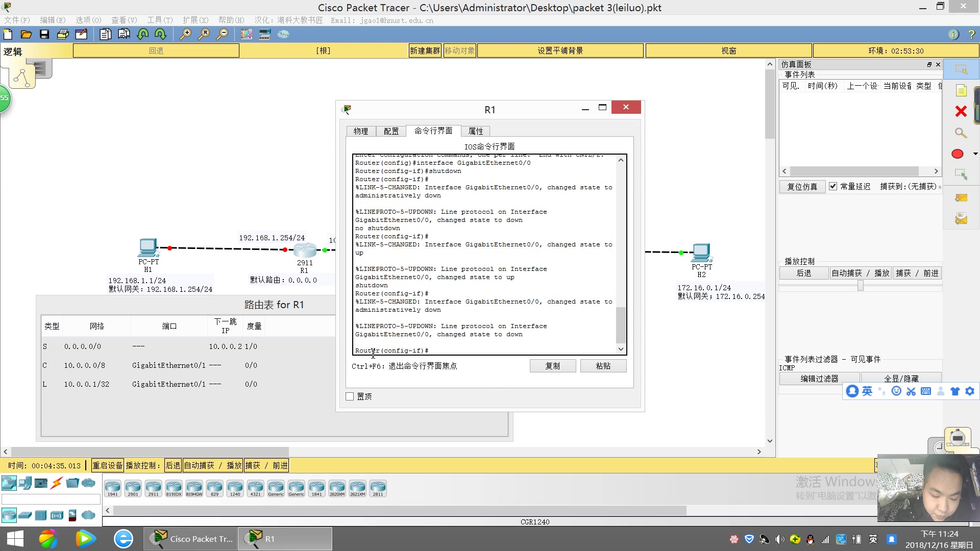
Task: Click the 10.0.0.0/8 route table row
Action: (188, 365)
